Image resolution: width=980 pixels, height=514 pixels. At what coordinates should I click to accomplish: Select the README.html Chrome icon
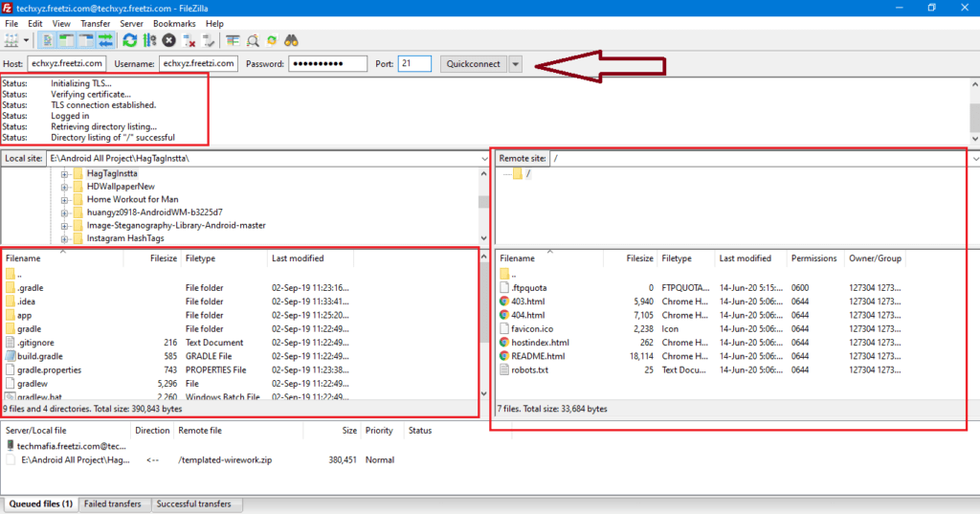(504, 356)
